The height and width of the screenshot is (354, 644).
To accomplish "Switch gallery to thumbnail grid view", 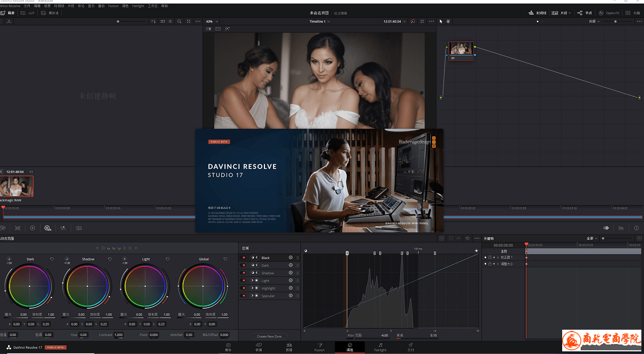I will pyautogui.click(x=162, y=21).
